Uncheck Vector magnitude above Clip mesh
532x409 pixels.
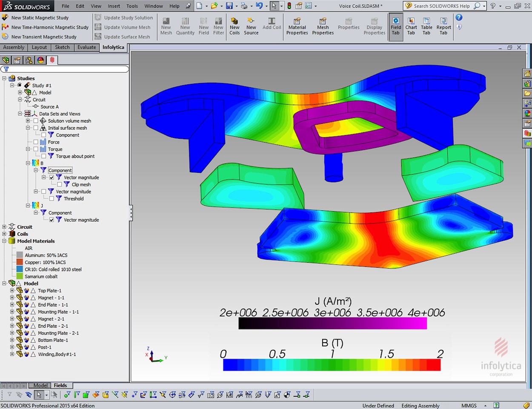51,177
